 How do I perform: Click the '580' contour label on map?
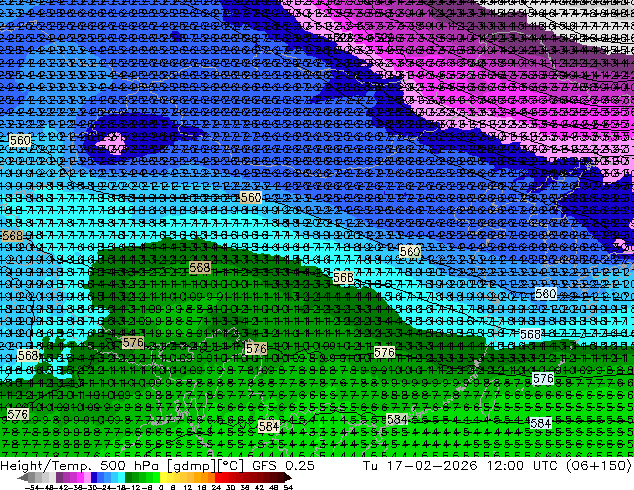545,293
